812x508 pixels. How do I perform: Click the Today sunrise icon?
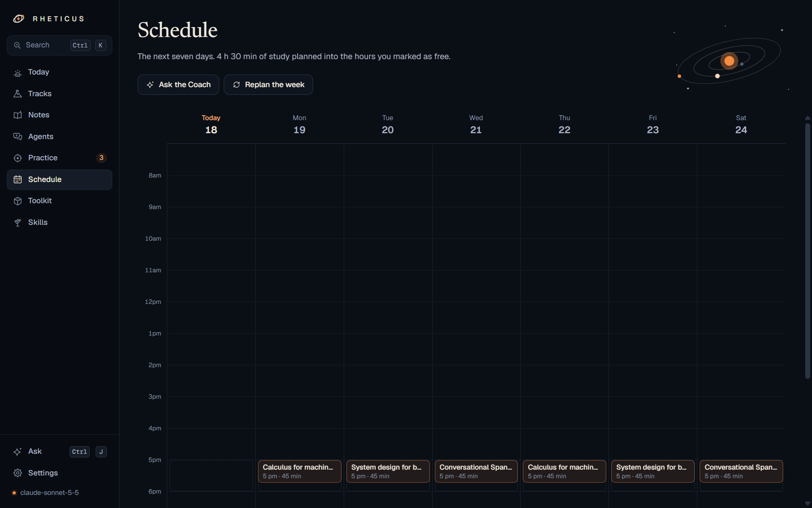tap(18, 72)
